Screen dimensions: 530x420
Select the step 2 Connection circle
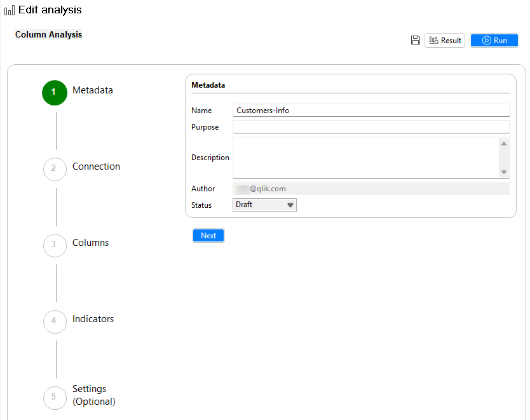(x=55, y=169)
